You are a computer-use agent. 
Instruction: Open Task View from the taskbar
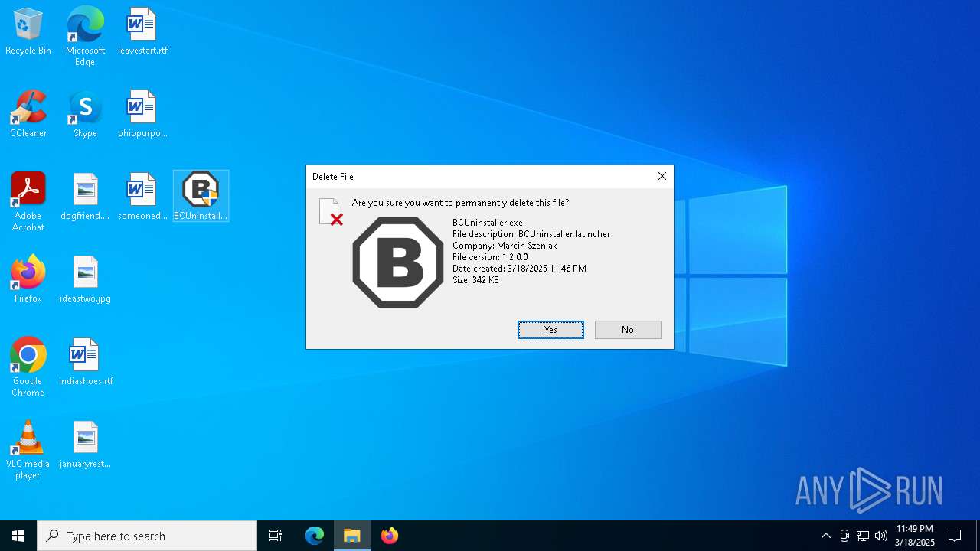click(276, 536)
